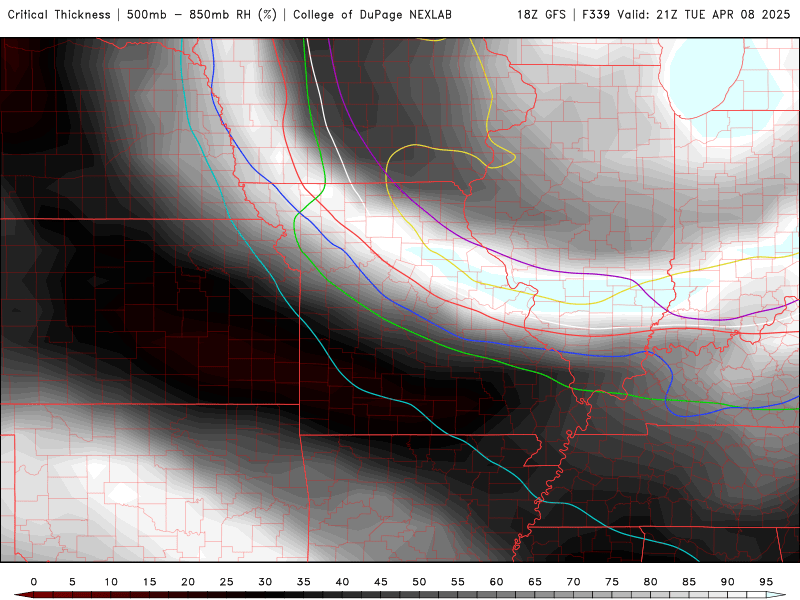
Task: Click the "45" colorbar label
Action: pos(381,582)
